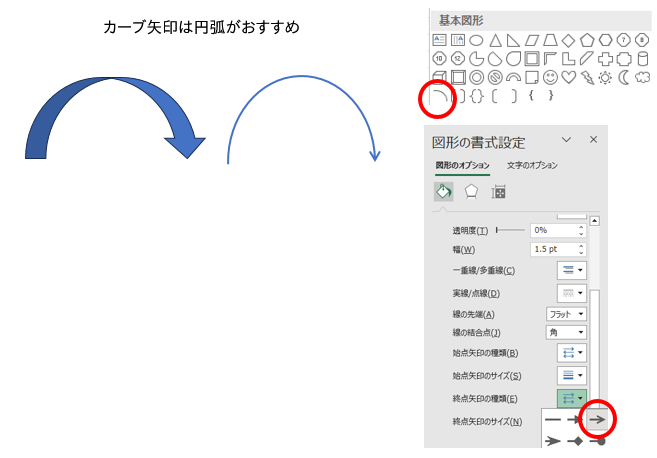Switch to 図形のオプション tab
Viewport: 657px width, 458px height.
click(x=462, y=166)
